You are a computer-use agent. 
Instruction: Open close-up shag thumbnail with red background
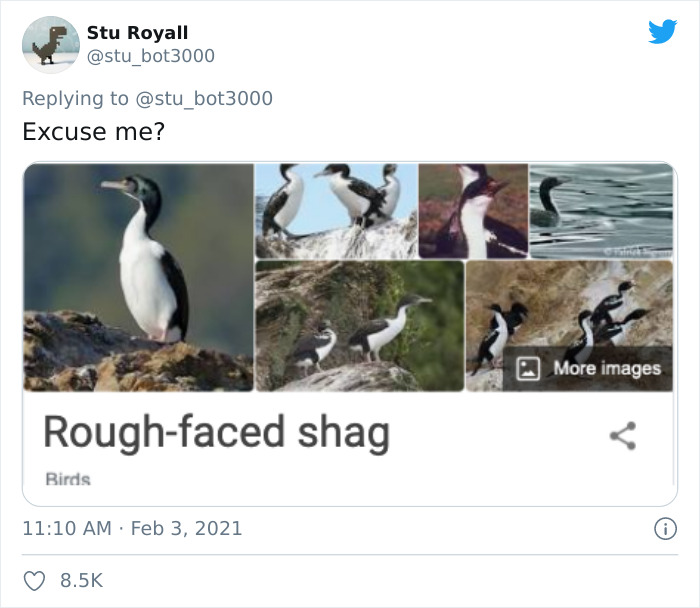tap(473, 211)
